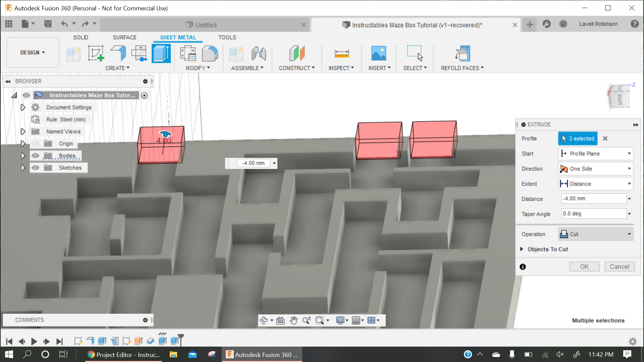The width and height of the screenshot is (644, 362).
Task: Click the Refold Faces icon
Action: tap(463, 54)
